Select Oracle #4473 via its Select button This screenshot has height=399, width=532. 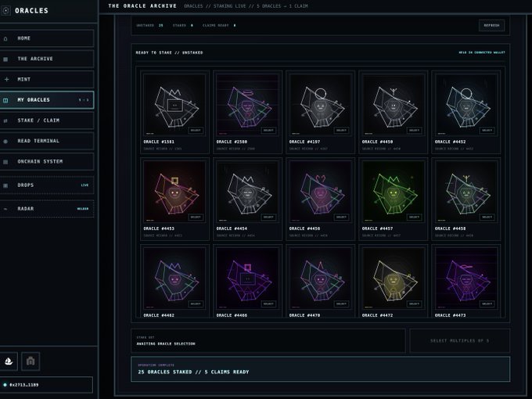coord(487,304)
